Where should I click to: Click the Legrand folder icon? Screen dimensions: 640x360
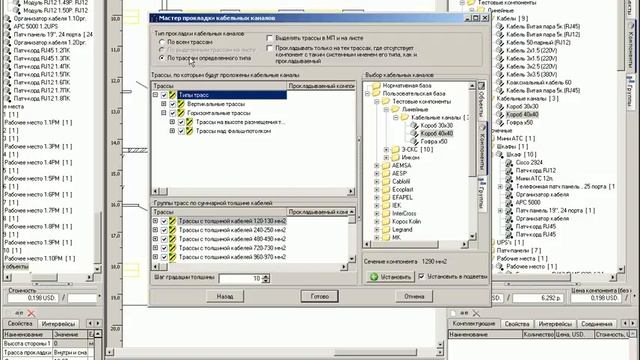pyautogui.click(x=386, y=229)
